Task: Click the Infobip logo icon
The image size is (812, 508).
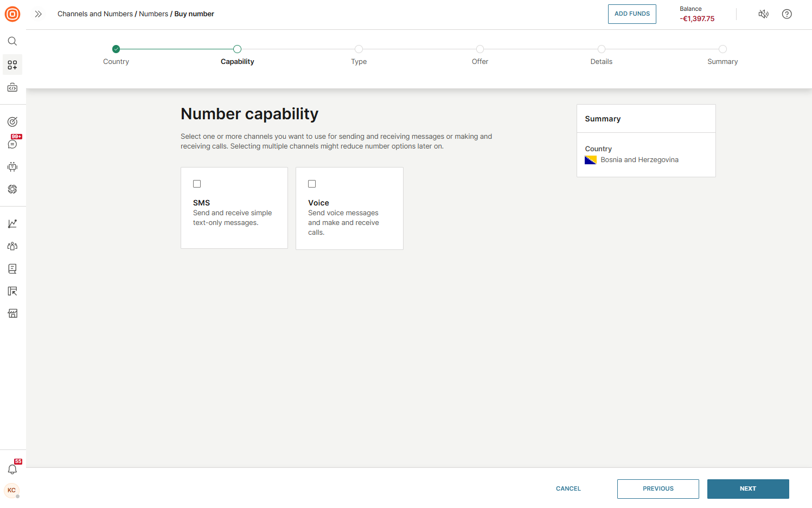Action: [x=12, y=14]
